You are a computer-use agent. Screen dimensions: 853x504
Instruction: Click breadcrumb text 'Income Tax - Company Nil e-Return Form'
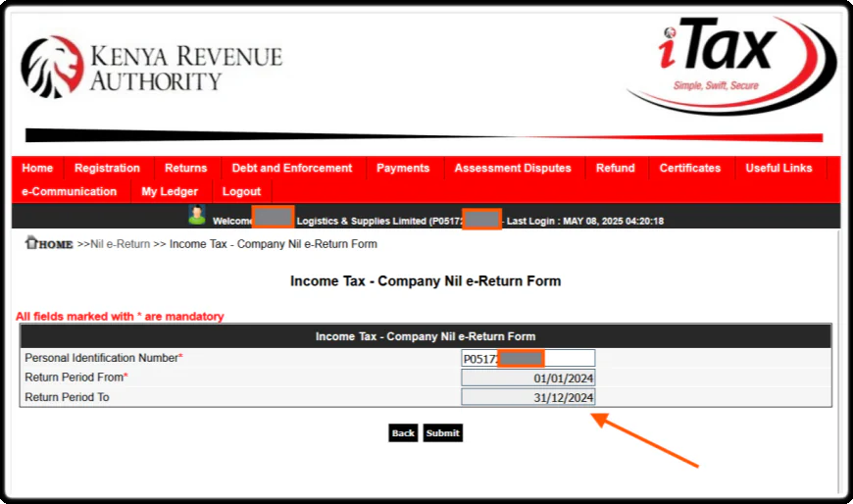coord(274,244)
